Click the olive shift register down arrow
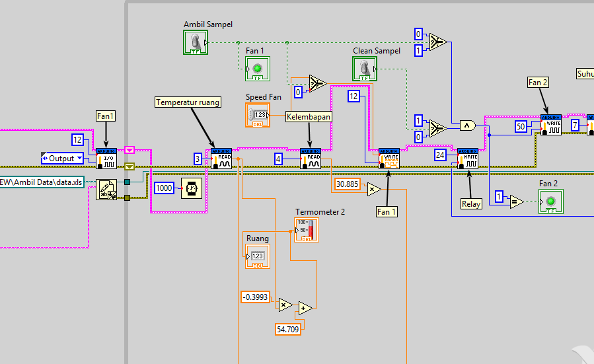This screenshot has height=364, width=594. click(x=130, y=166)
